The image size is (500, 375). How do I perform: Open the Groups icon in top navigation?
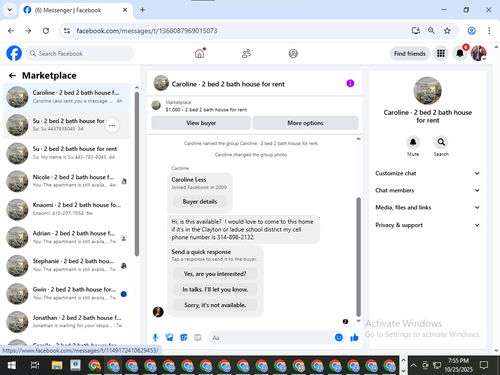(x=293, y=53)
